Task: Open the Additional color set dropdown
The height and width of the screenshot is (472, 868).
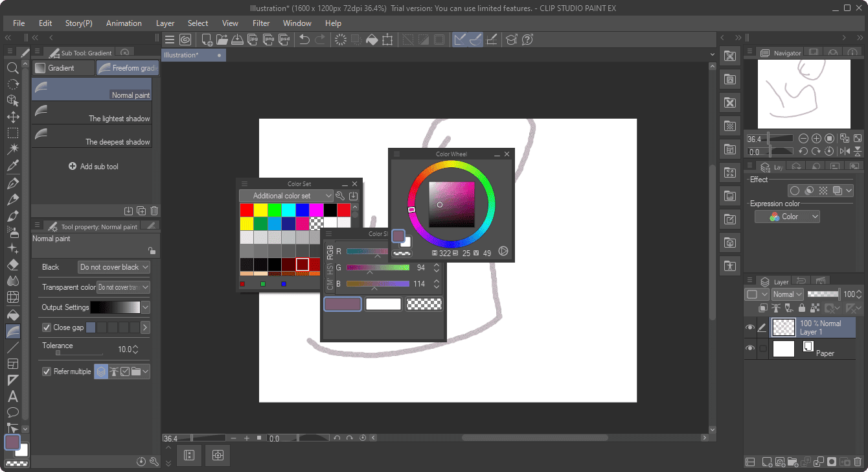Action: pyautogui.click(x=286, y=195)
